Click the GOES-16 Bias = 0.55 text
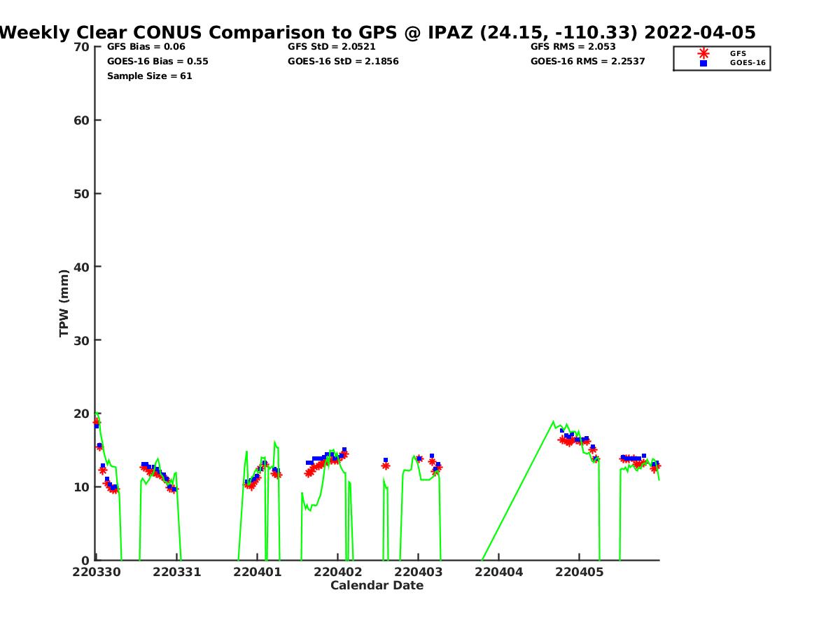 click(157, 62)
